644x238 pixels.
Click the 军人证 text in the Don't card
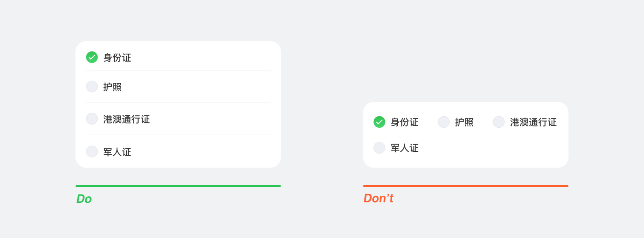[404, 148]
